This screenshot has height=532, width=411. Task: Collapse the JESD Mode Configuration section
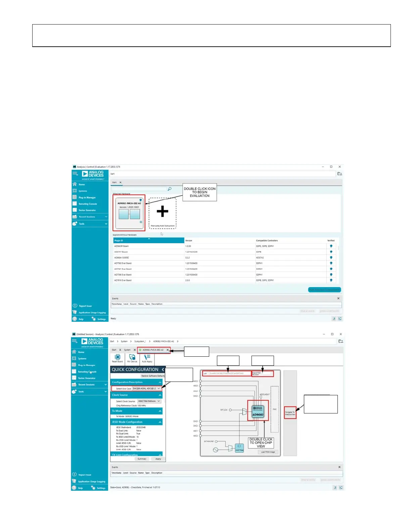[x=160, y=422]
